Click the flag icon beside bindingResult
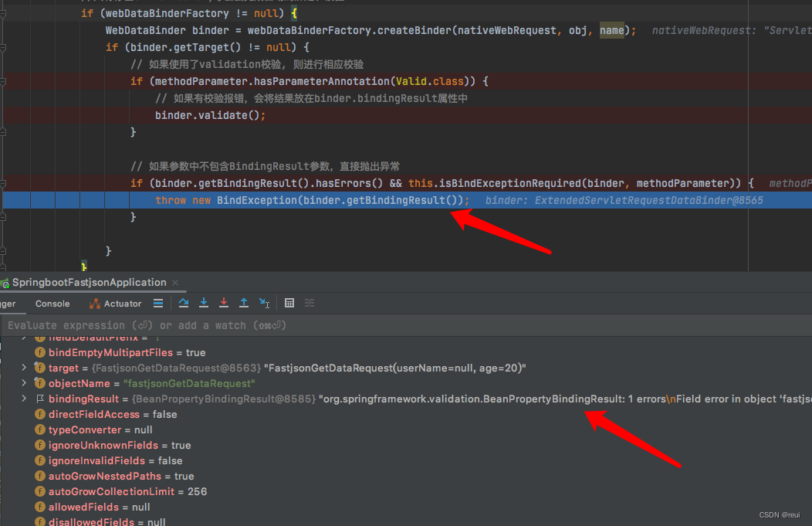 (40, 399)
